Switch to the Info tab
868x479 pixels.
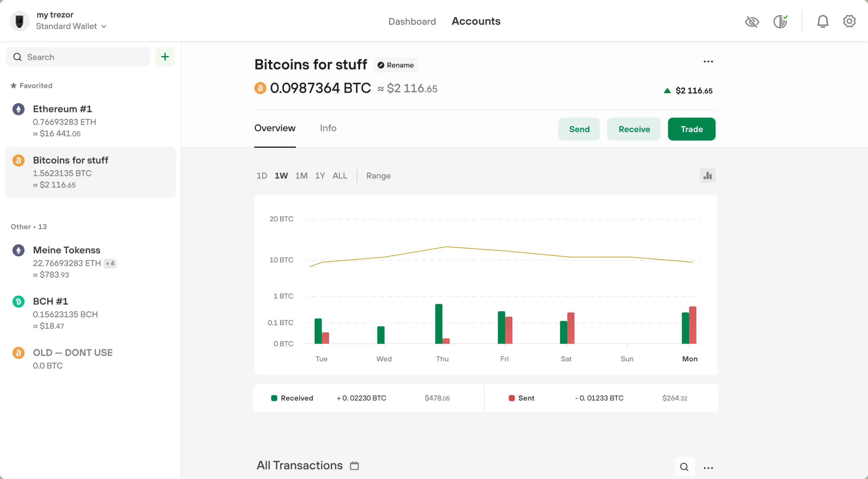click(328, 128)
